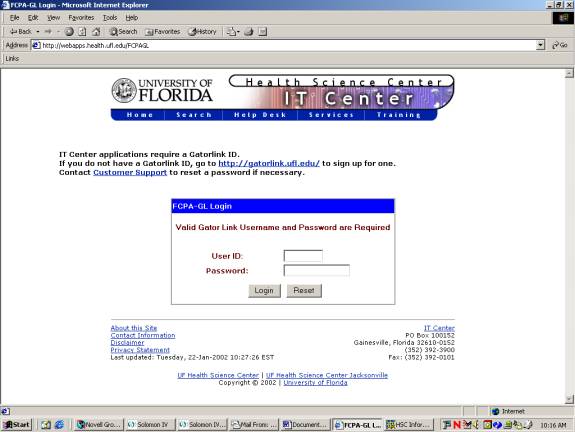Image resolution: width=575 pixels, height=432 pixels.
Task: Open the Tools menu
Action: click(110, 18)
